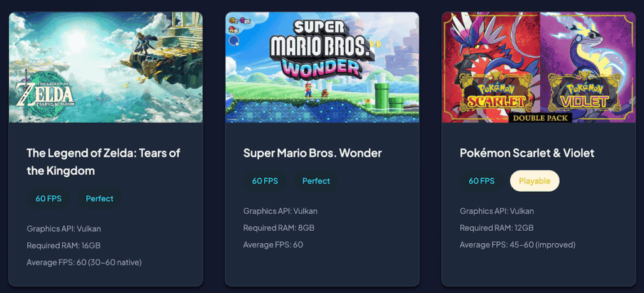This screenshot has height=293, width=644.
Task: Click the Playable status badge
Action: (x=535, y=181)
